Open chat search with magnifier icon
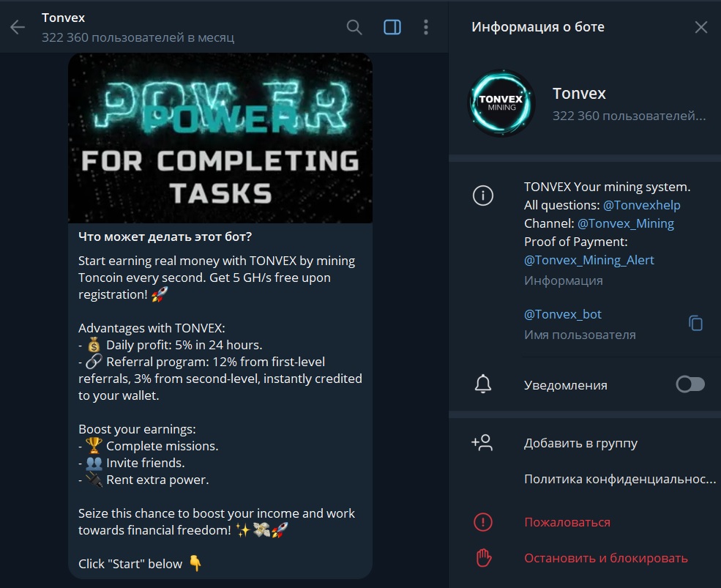Screen dimensions: 721x588 click(354, 27)
